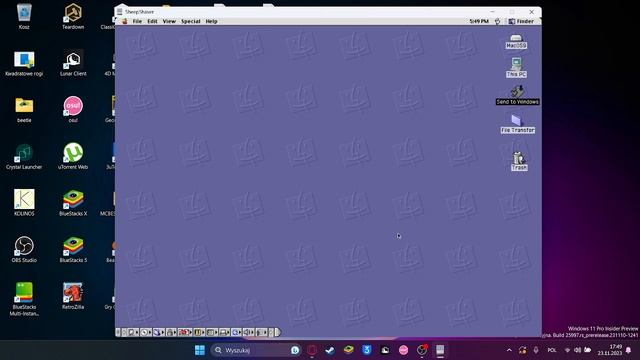This screenshot has width=640, height=360.
Task: Select the BlueStacks 5 shortcut
Action: pos(73,249)
